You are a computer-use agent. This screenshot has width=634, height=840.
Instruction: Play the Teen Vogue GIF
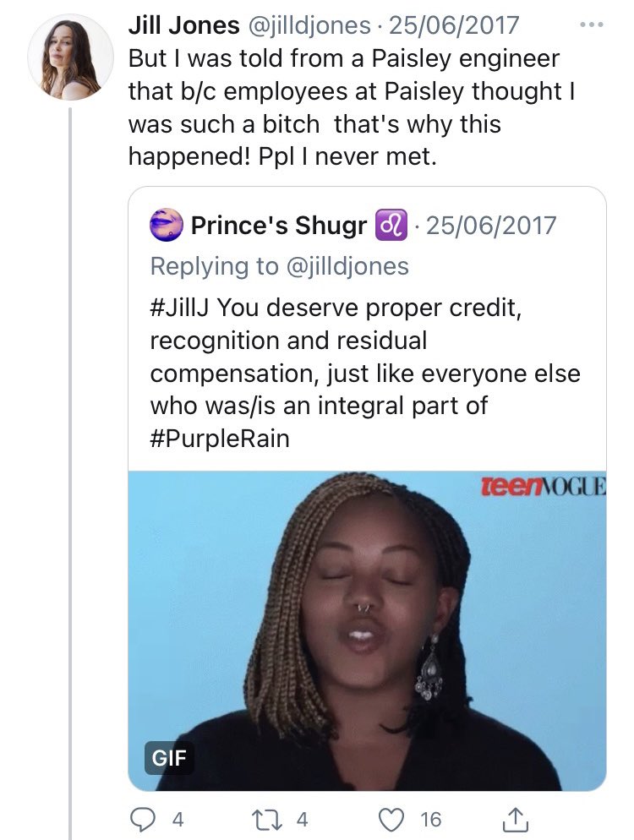(x=367, y=630)
